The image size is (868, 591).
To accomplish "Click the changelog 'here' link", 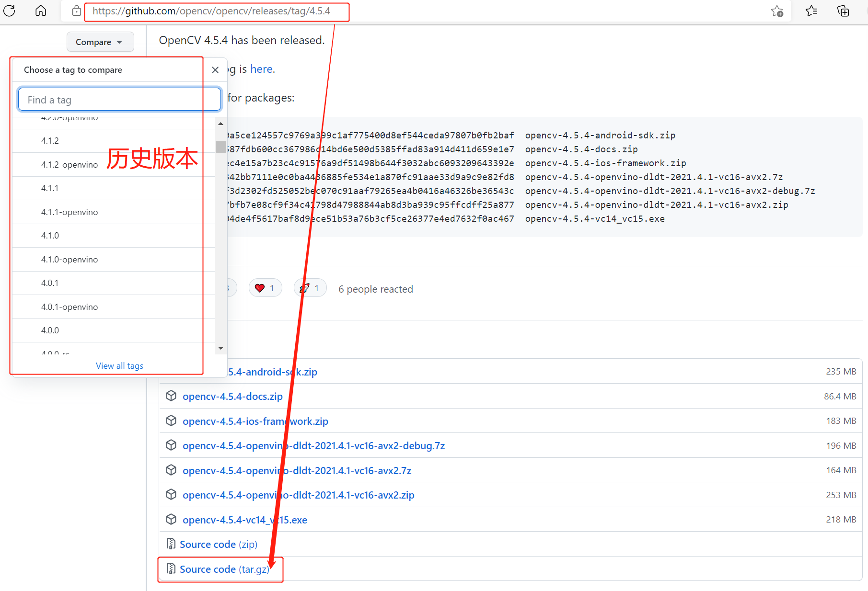I will [261, 68].
